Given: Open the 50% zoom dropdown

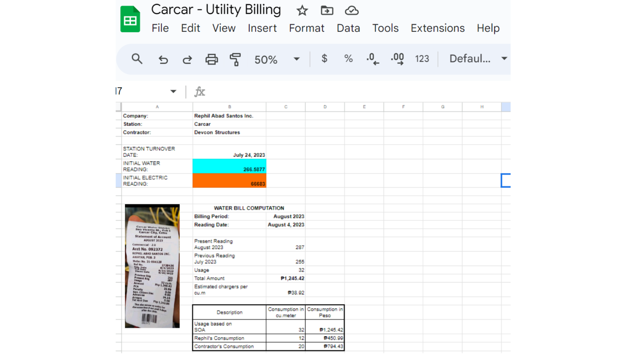Looking at the screenshot, I should point(297,59).
